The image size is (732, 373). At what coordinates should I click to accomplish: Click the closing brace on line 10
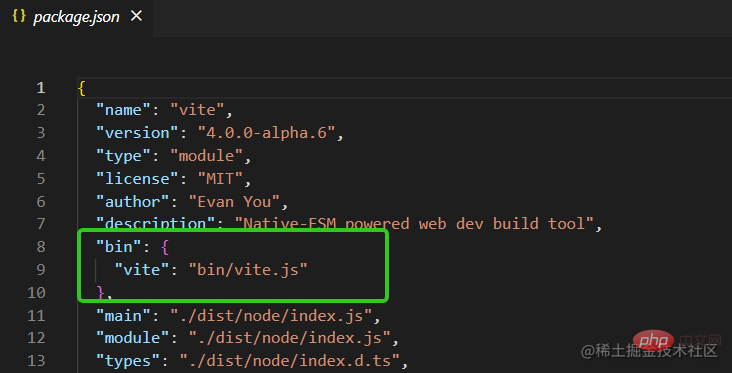pos(100,293)
